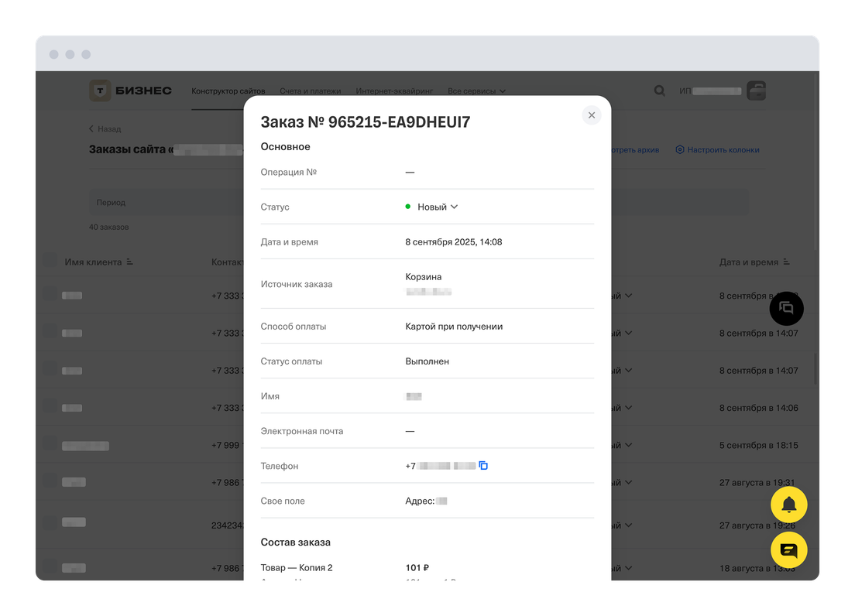This screenshot has width=855, height=616.
Task: Open the yellow chat support button
Action: [x=788, y=550]
